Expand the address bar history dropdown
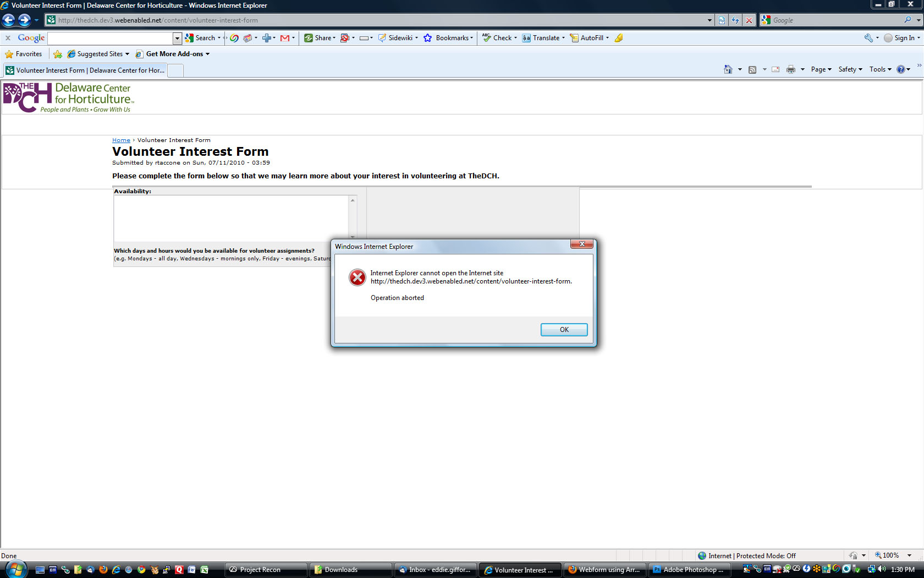Screen dimensions: 924x578 pos(710,20)
